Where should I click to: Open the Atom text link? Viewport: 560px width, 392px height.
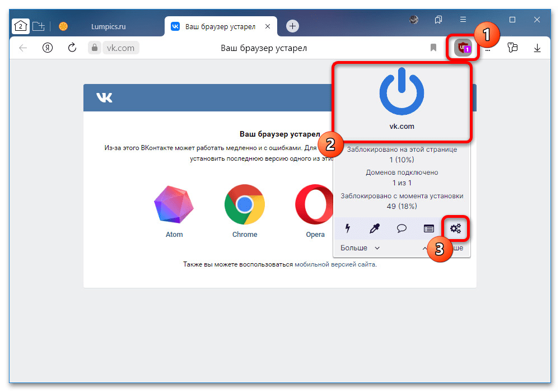[x=174, y=235]
